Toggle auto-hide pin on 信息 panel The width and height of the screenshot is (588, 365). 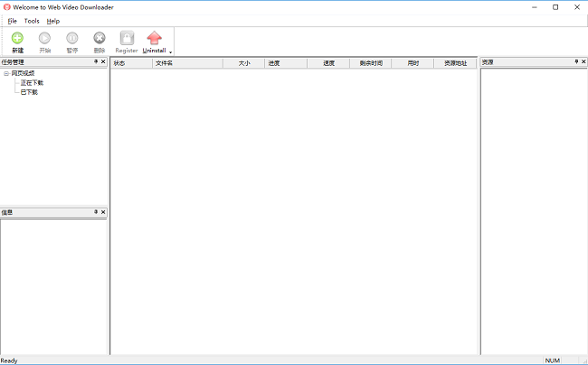(95, 212)
